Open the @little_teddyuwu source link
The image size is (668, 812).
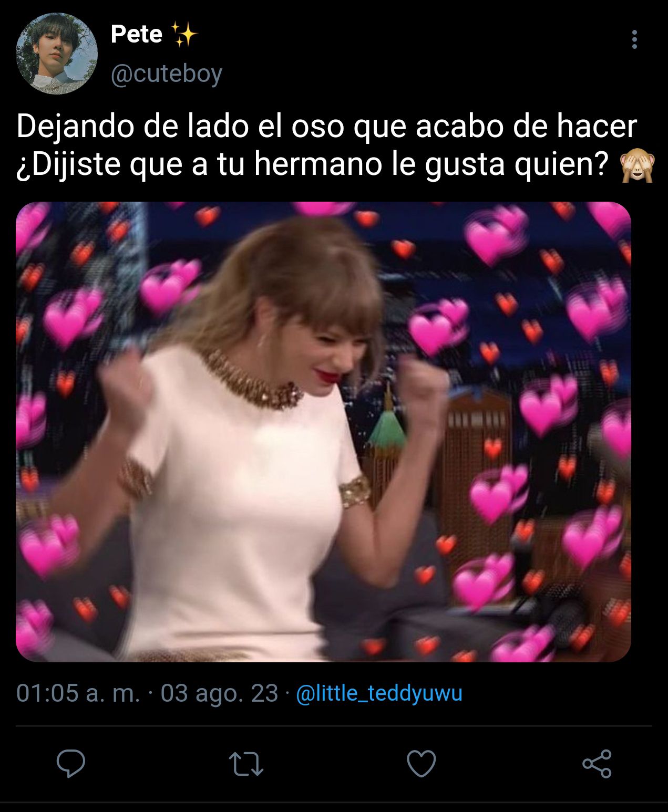tap(379, 693)
